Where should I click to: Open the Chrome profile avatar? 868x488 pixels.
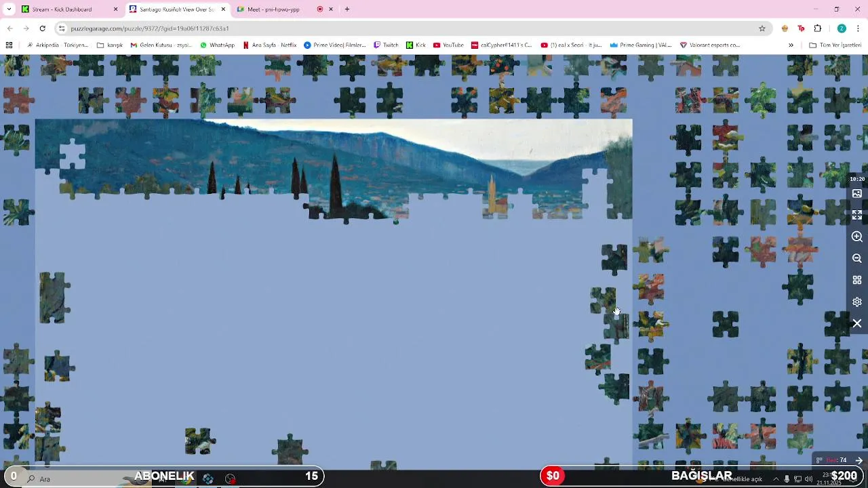pyautogui.click(x=842, y=28)
